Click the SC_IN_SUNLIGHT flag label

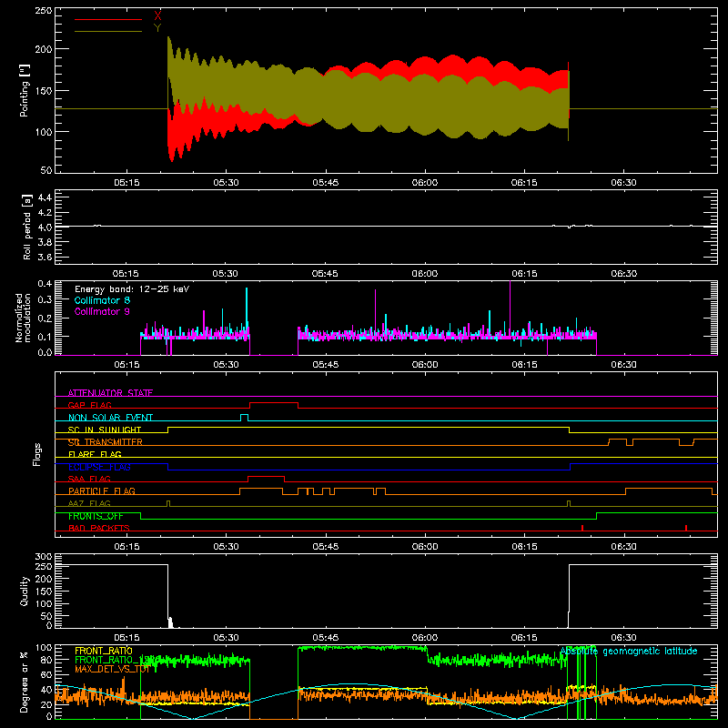coord(105,430)
